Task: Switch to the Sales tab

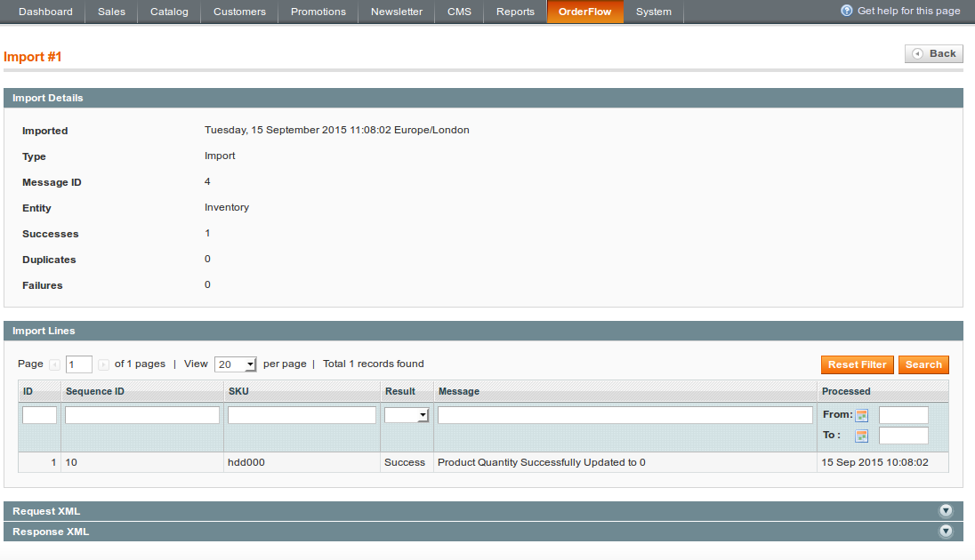Action: tap(110, 12)
